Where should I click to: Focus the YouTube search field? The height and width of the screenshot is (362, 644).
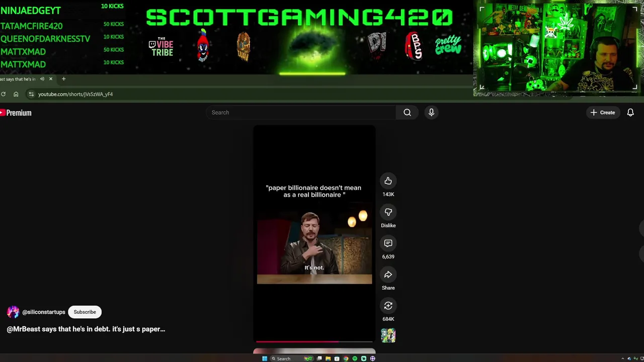click(301, 113)
